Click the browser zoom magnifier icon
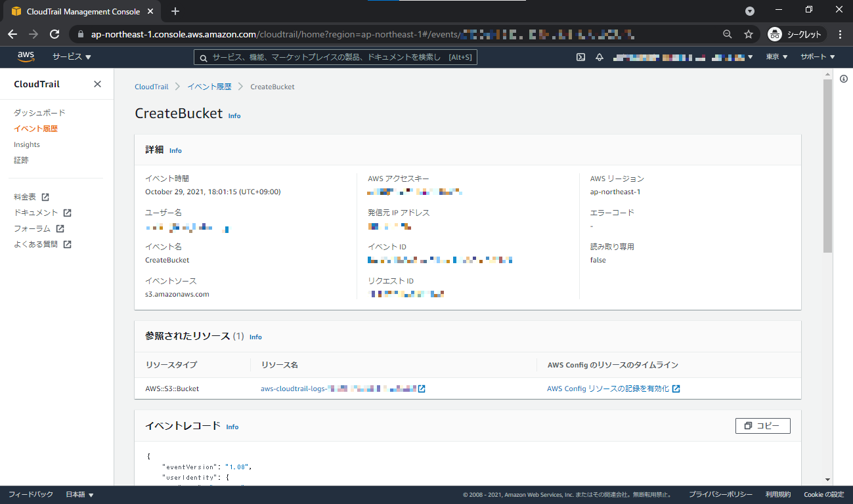 pos(727,34)
